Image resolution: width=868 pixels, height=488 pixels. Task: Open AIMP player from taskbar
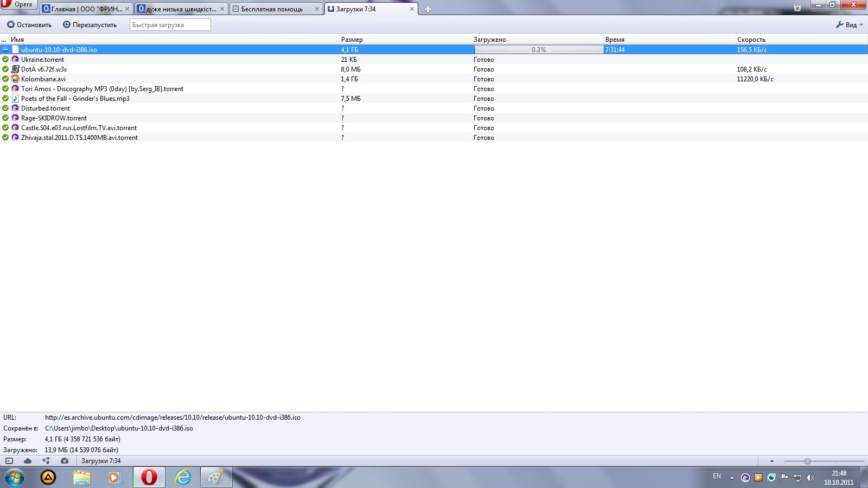(x=48, y=478)
